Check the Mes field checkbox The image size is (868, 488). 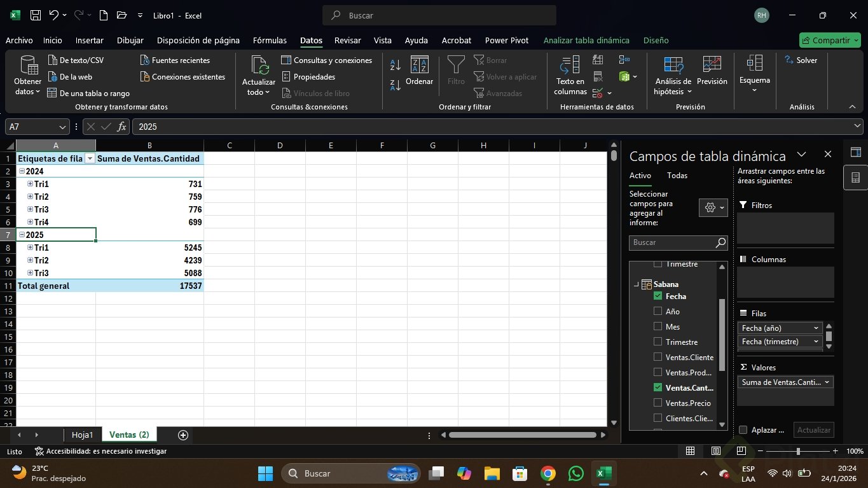pyautogui.click(x=658, y=326)
